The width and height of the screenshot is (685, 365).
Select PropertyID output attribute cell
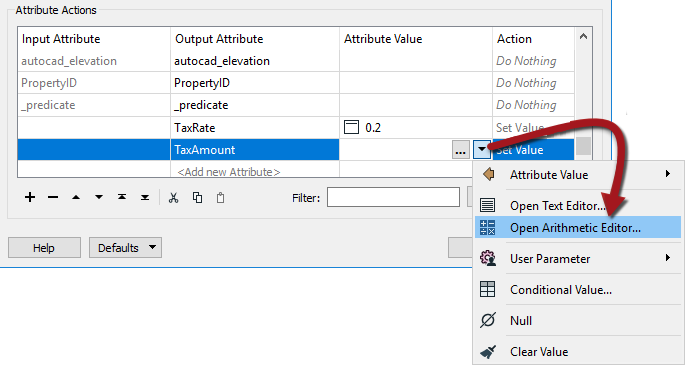coord(255,83)
